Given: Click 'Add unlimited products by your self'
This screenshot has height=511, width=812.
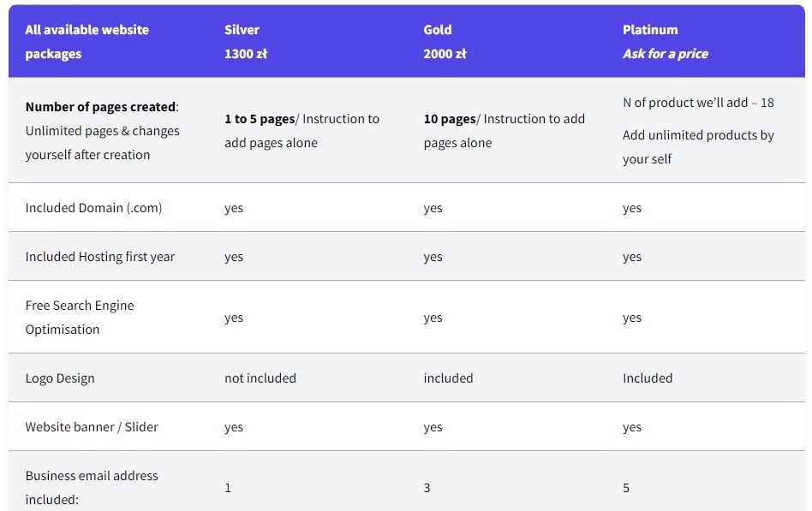Looking at the screenshot, I should [x=698, y=146].
